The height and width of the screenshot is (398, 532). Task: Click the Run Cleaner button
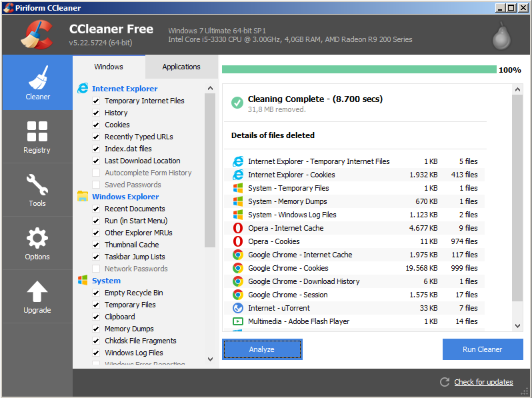point(483,349)
